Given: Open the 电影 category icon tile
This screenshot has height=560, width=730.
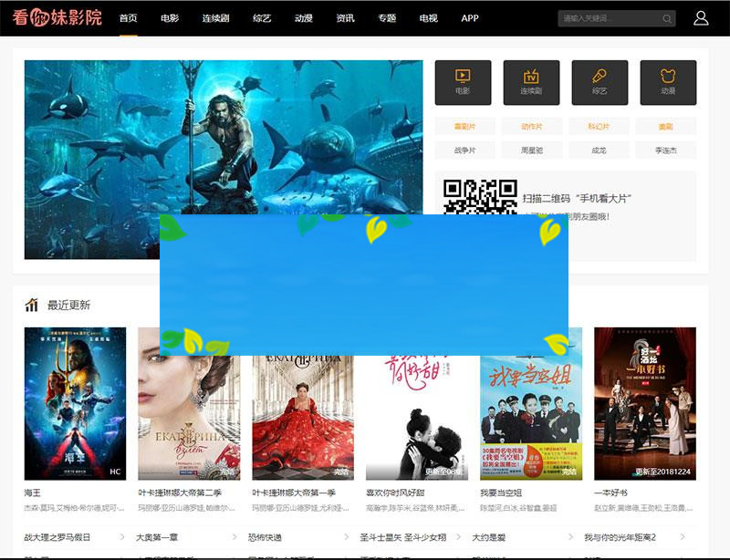Looking at the screenshot, I should pyautogui.click(x=463, y=82).
